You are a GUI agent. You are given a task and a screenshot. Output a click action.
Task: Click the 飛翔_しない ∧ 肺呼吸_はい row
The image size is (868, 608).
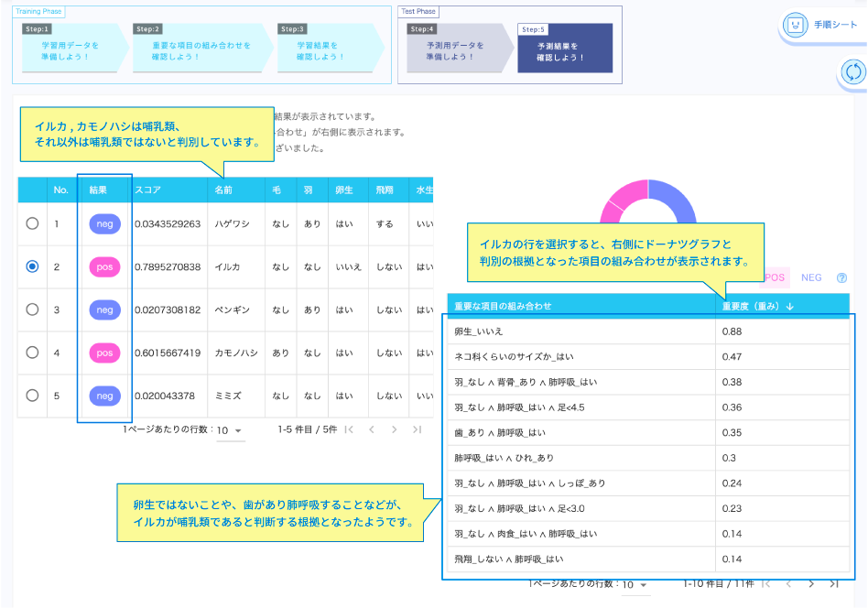(648, 559)
